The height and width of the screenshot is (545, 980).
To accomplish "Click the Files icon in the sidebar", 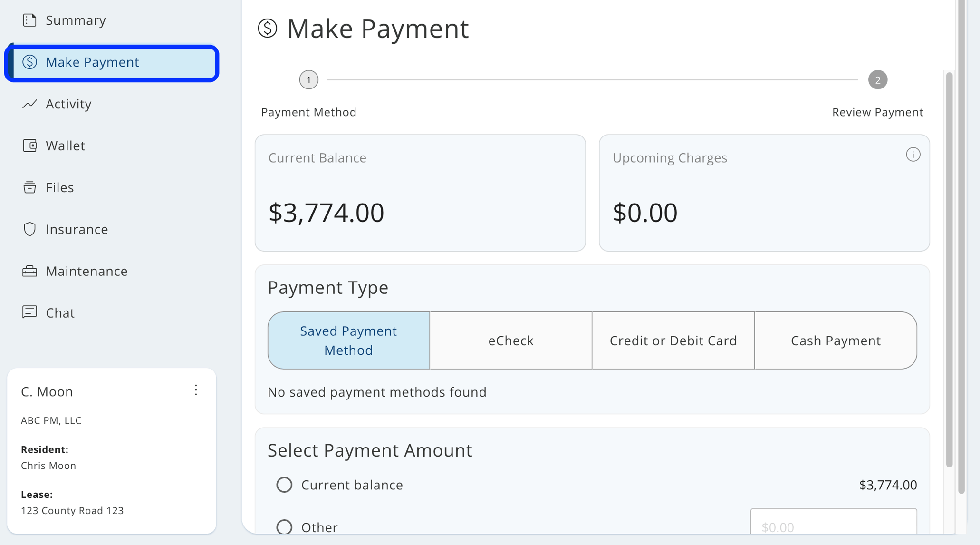I will tap(29, 187).
